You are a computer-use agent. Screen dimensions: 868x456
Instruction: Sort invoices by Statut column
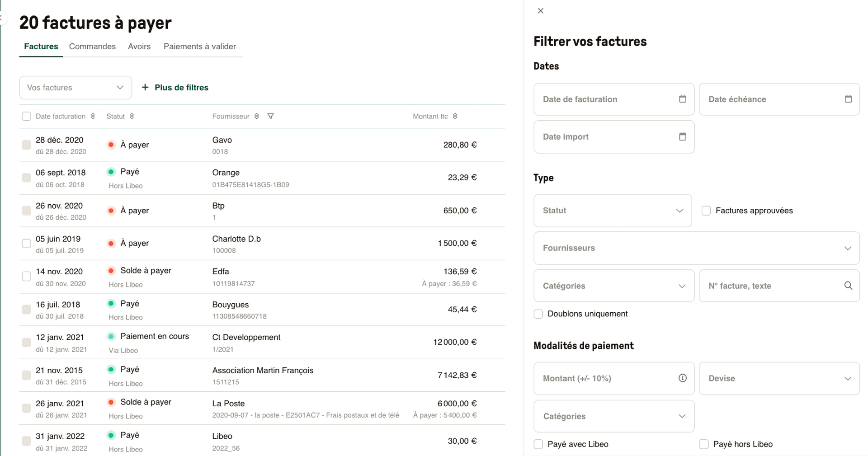click(x=132, y=116)
